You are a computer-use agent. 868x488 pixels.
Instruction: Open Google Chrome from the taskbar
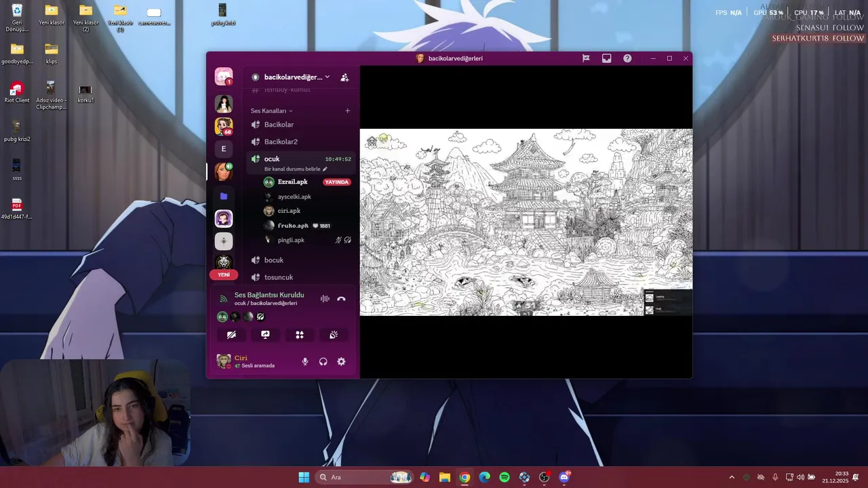click(465, 477)
